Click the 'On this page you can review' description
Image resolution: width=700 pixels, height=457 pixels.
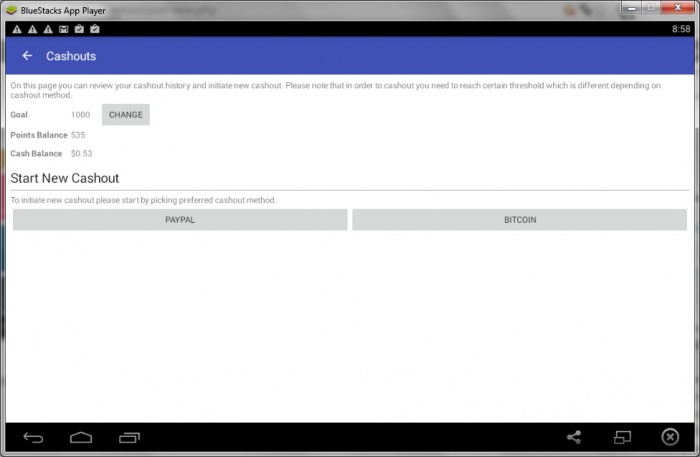click(x=335, y=90)
